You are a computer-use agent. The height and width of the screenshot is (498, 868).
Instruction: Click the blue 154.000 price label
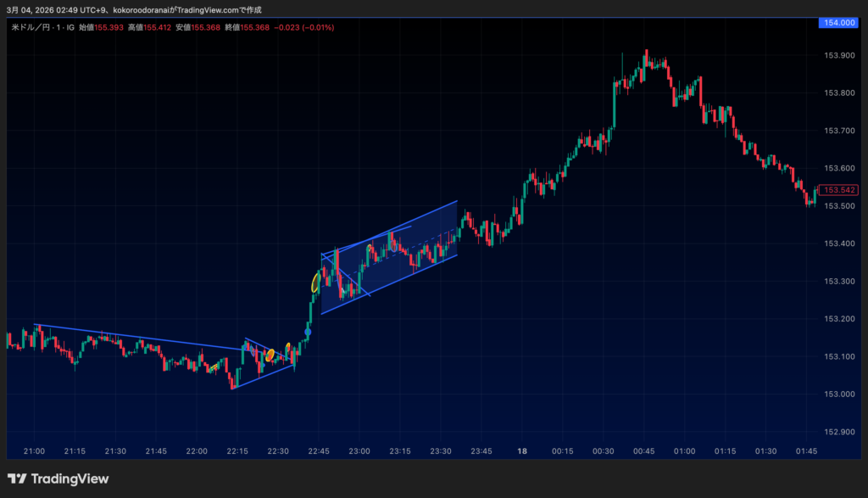pos(836,23)
